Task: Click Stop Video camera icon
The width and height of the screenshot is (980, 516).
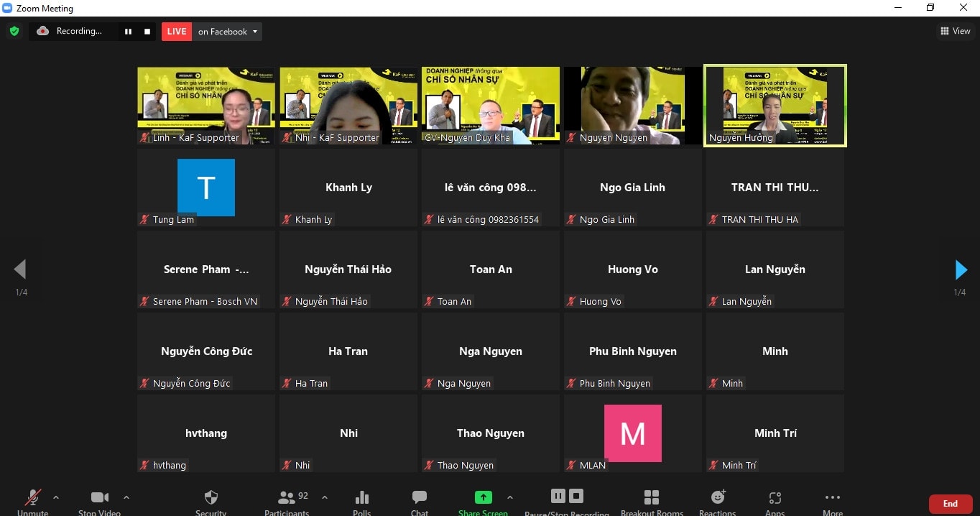Action: point(99,497)
